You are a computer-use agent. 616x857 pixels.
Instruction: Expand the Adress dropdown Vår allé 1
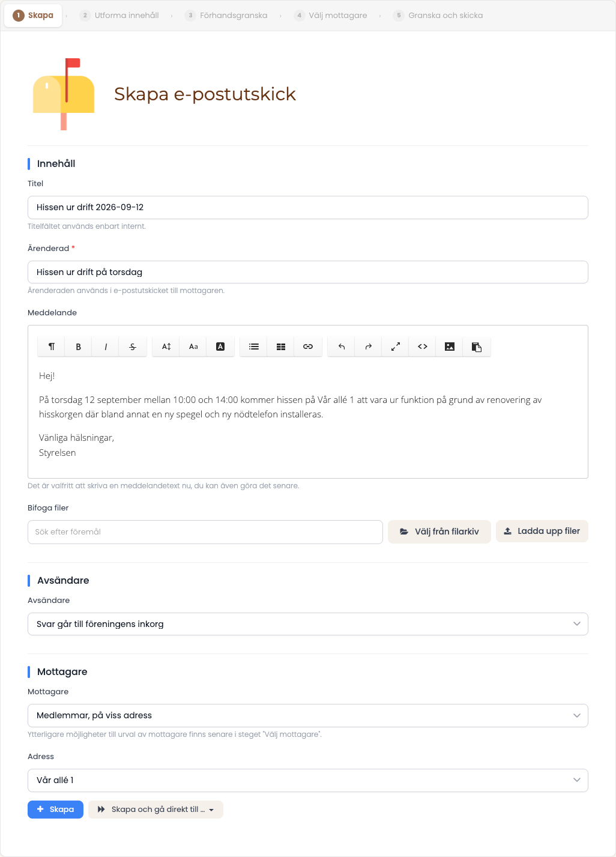coord(308,780)
